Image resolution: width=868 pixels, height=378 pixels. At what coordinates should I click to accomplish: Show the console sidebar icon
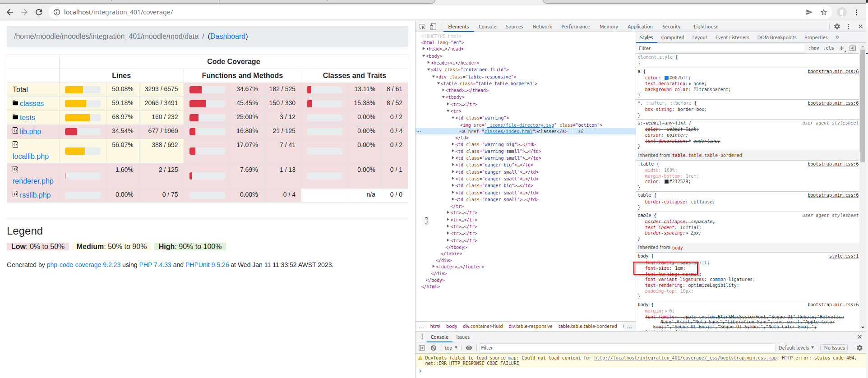click(422, 348)
